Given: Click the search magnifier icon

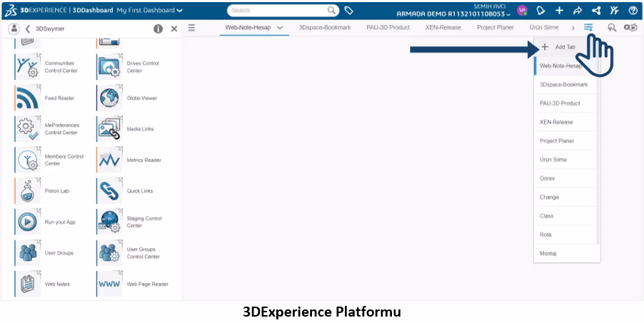Looking at the screenshot, I should pos(331,10).
